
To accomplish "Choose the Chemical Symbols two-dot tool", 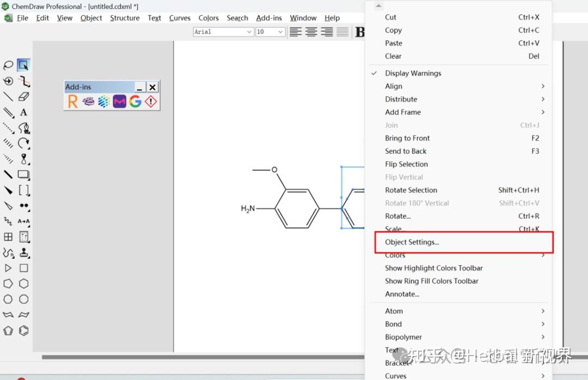I will pos(23,206).
